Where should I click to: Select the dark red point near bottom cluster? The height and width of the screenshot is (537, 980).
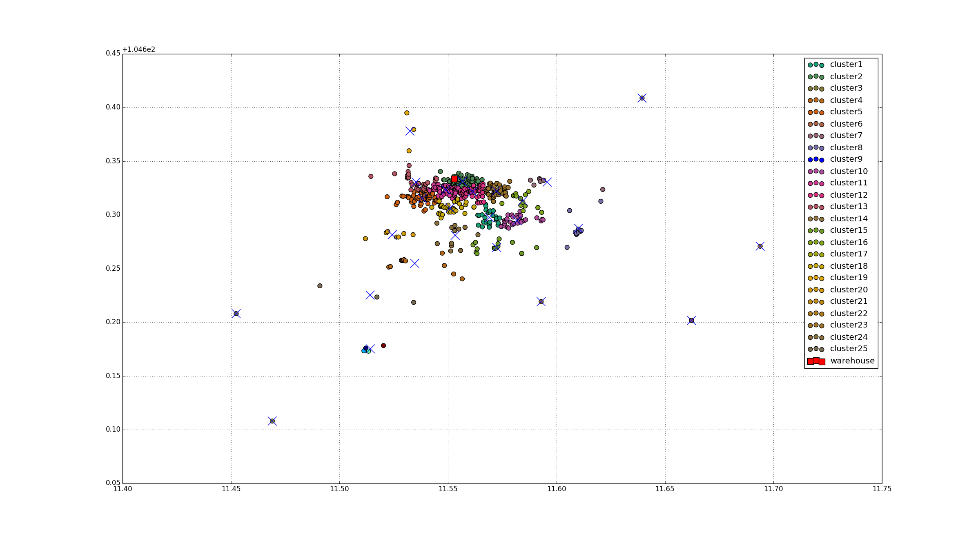pos(383,345)
